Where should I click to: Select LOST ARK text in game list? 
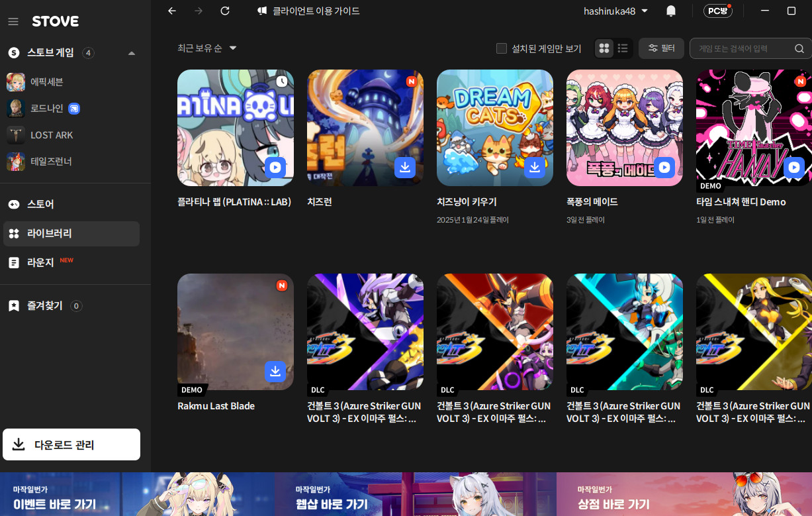(x=52, y=135)
